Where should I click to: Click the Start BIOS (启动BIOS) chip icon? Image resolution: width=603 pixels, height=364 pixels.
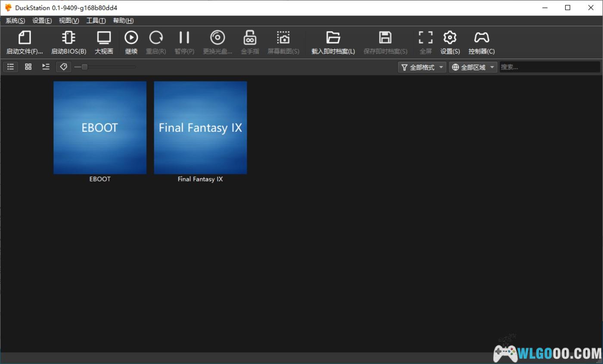[x=68, y=38]
